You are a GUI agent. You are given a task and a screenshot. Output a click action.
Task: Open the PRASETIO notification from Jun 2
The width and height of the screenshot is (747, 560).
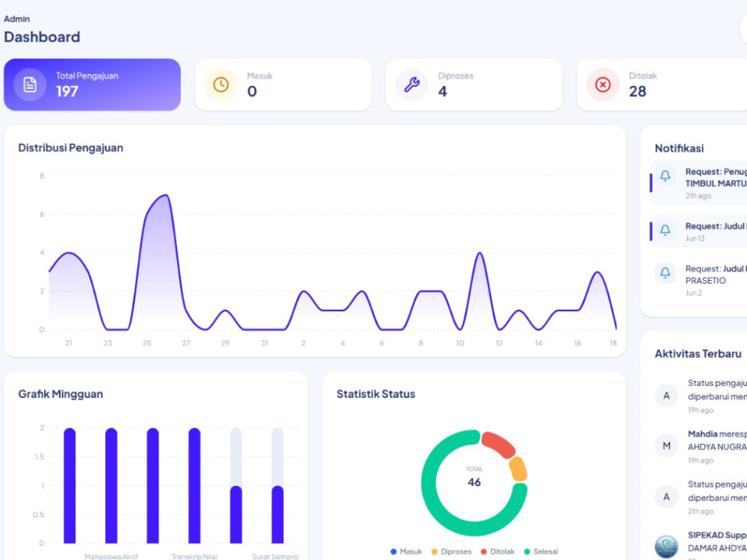pos(698,280)
